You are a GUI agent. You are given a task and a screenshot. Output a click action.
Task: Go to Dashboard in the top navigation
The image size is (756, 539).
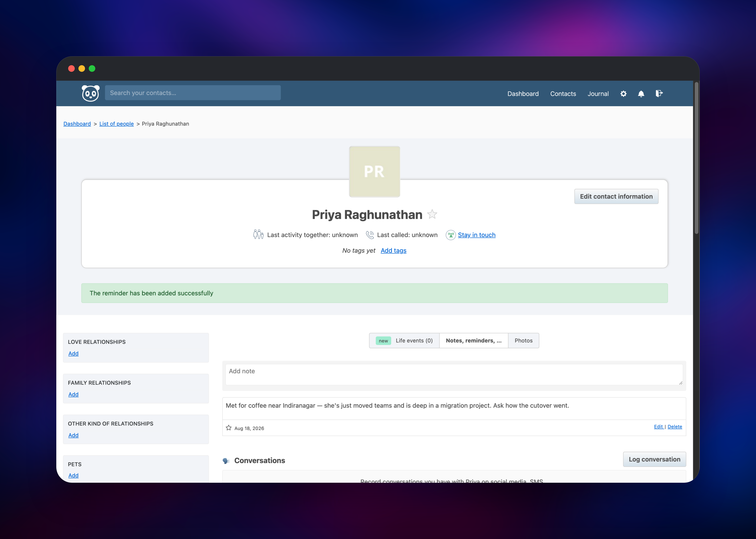(x=523, y=94)
